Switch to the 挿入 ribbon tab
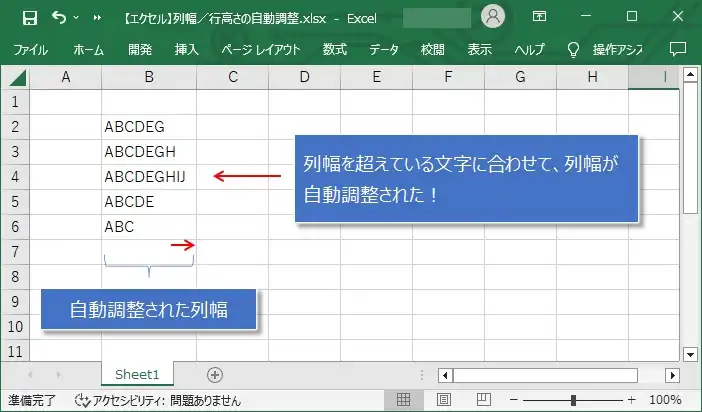 pyautogui.click(x=187, y=49)
